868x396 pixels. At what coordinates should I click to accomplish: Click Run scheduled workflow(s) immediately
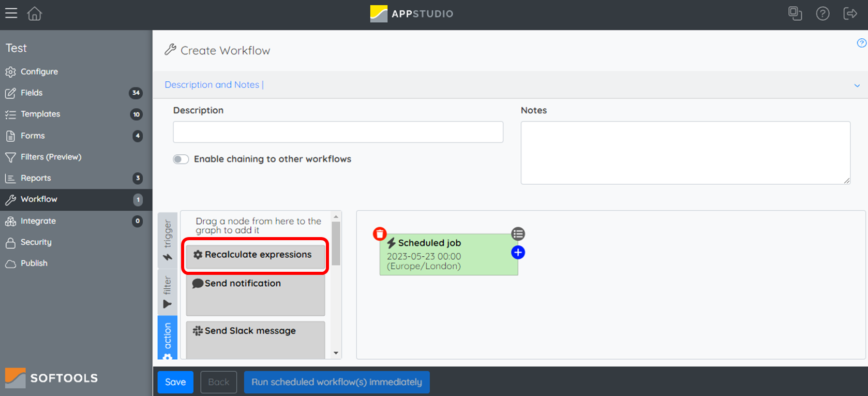click(337, 383)
